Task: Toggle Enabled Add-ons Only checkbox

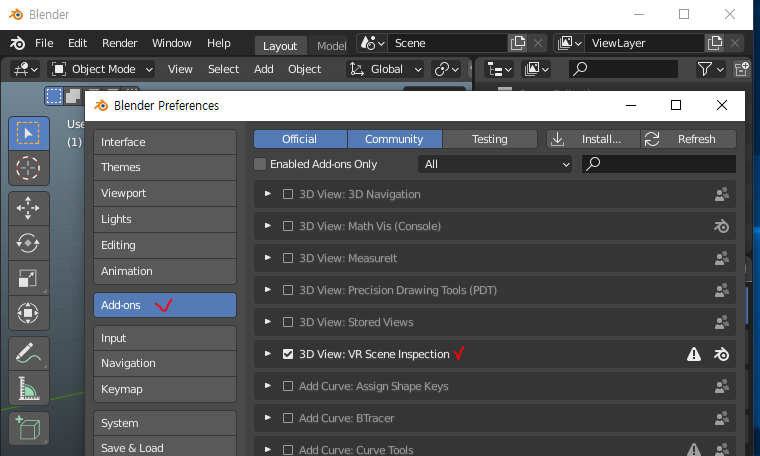Action: pyautogui.click(x=260, y=164)
